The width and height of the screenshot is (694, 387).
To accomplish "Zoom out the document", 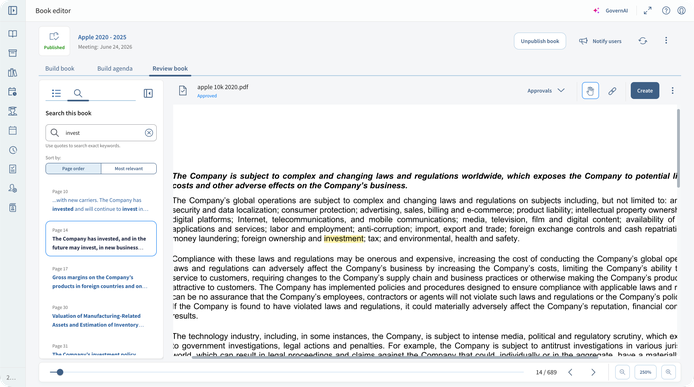I will click(x=622, y=372).
